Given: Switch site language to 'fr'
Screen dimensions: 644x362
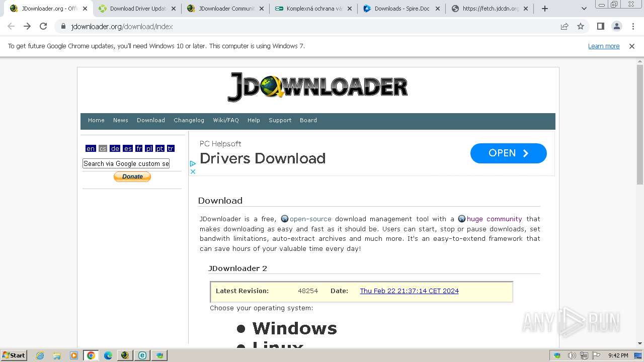Looking at the screenshot, I should tap(139, 148).
